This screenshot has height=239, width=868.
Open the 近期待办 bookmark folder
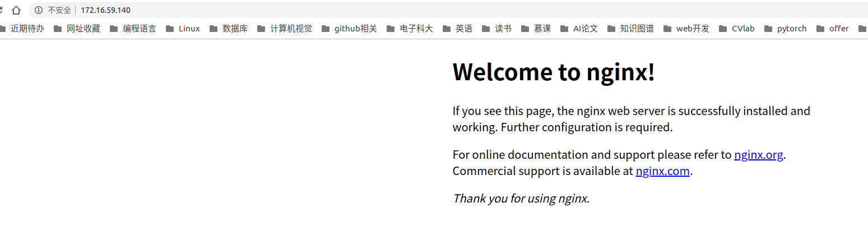click(x=21, y=29)
